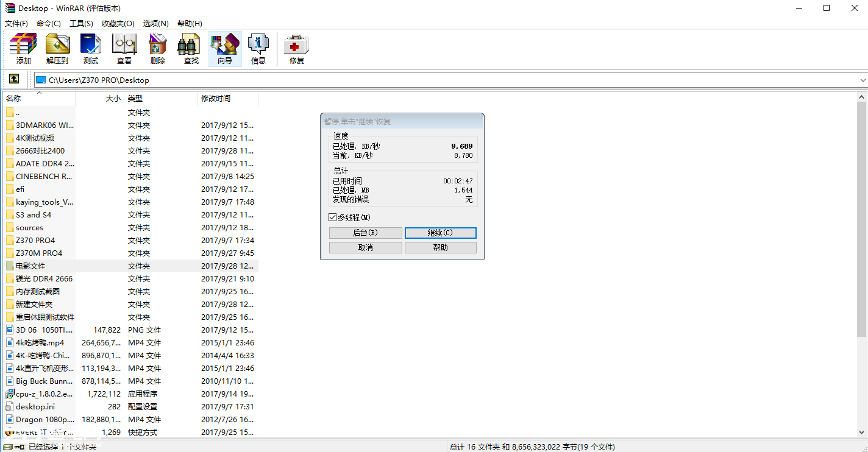Click the 后台(B) button
The height and width of the screenshot is (452, 868).
click(366, 233)
